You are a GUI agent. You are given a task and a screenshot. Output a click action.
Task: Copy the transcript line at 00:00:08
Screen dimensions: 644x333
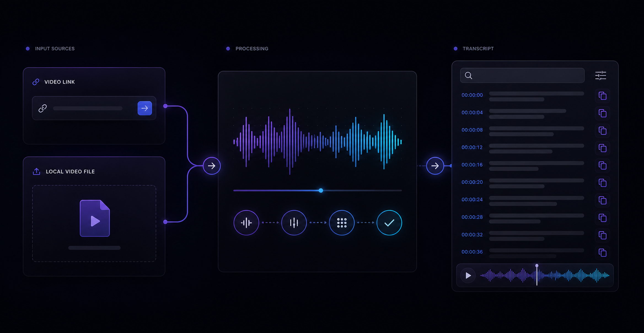602,130
